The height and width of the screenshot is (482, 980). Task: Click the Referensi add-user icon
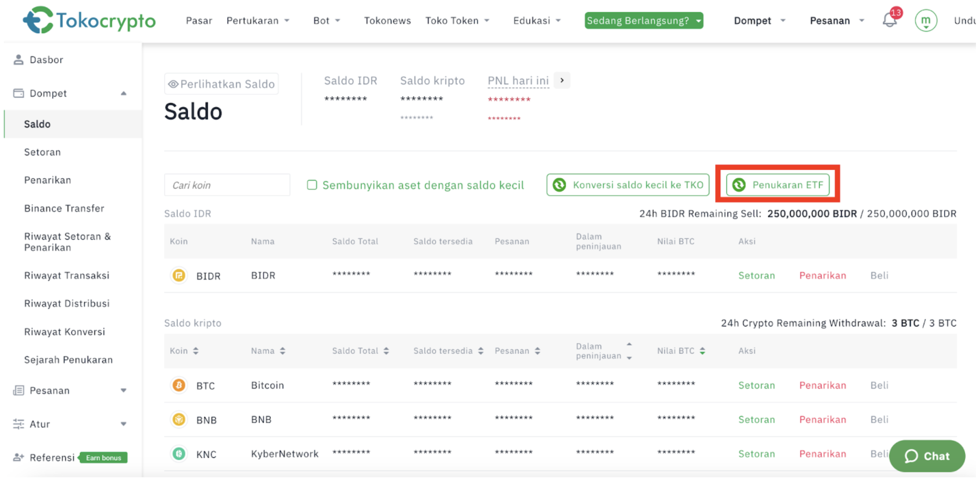click(x=18, y=458)
